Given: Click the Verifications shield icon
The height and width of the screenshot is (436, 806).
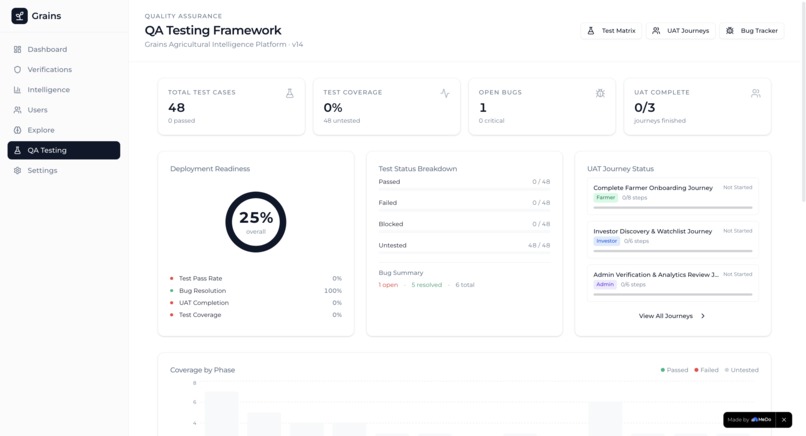Looking at the screenshot, I should (17, 69).
